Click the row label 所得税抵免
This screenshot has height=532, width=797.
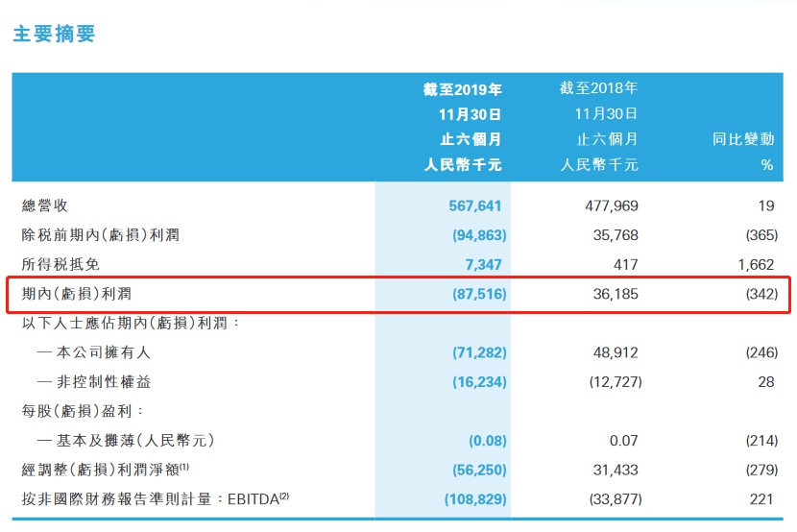[60, 264]
